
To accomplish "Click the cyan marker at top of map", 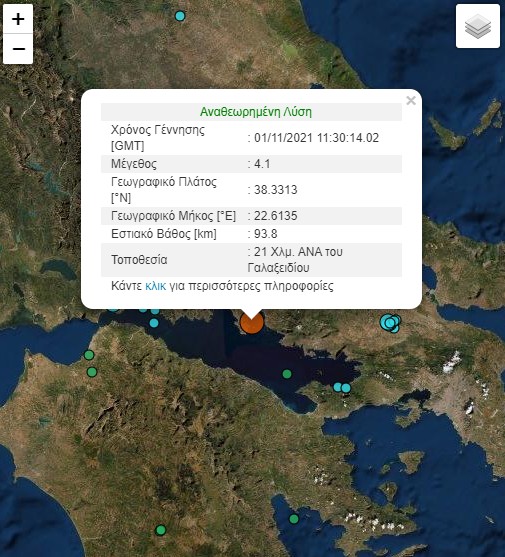I will pos(180,16).
